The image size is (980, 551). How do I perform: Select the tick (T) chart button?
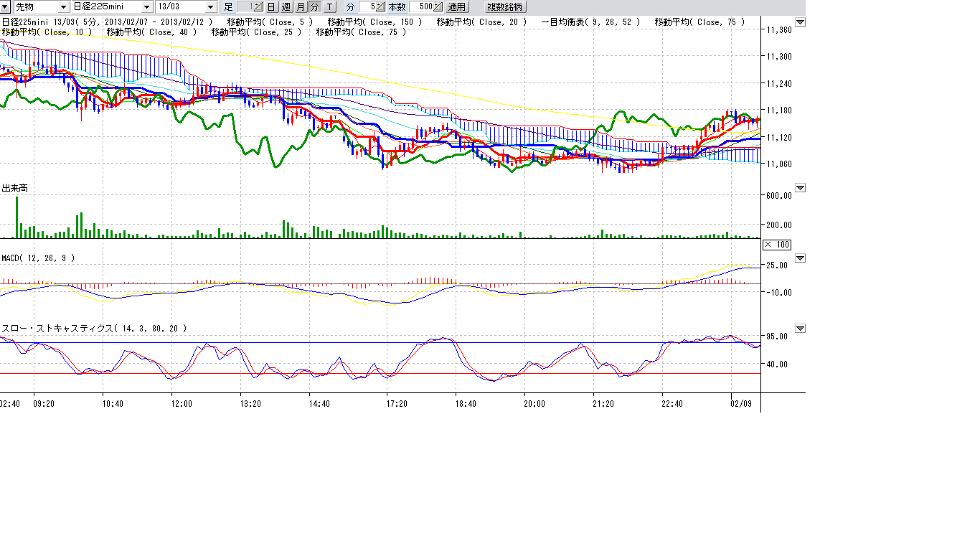(329, 6)
